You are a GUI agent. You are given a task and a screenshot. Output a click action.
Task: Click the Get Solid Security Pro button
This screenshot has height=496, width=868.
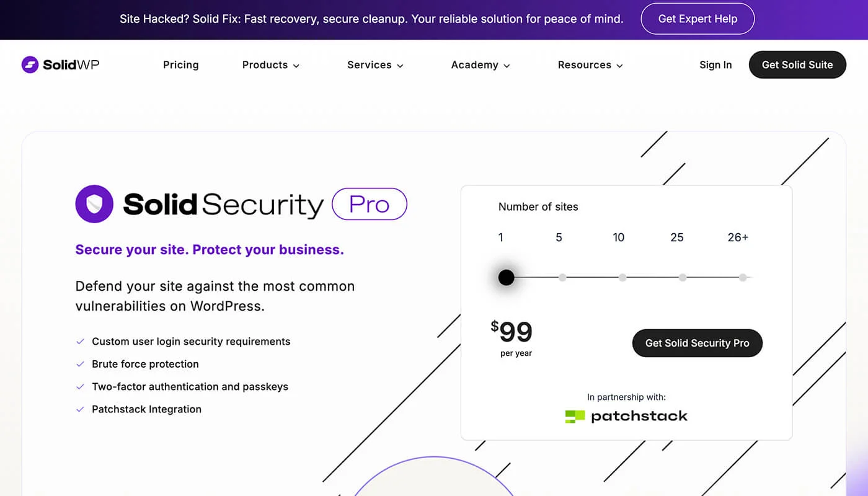click(697, 343)
